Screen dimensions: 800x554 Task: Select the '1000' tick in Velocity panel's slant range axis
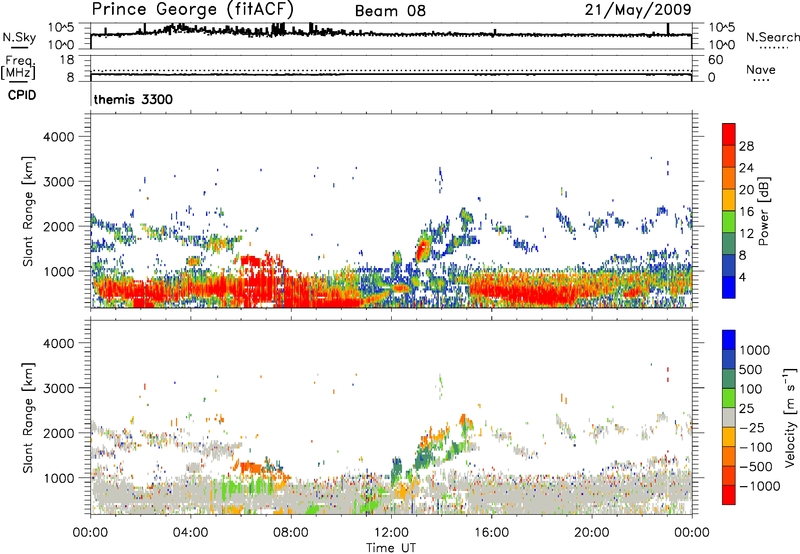58,478
